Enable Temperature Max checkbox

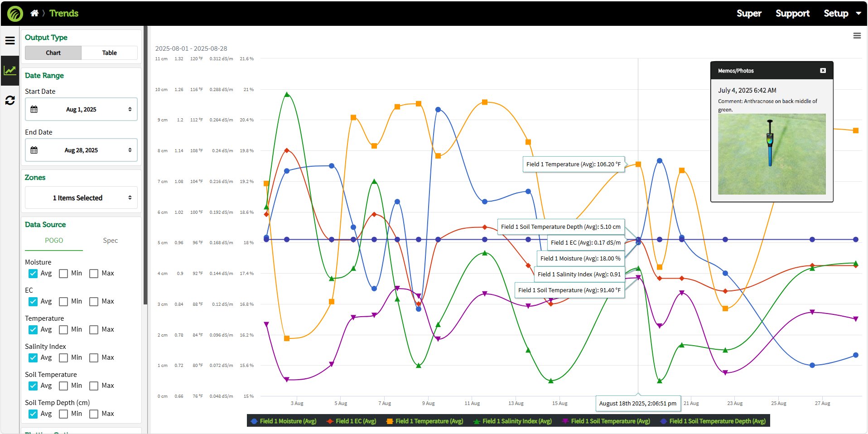pyautogui.click(x=94, y=330)
